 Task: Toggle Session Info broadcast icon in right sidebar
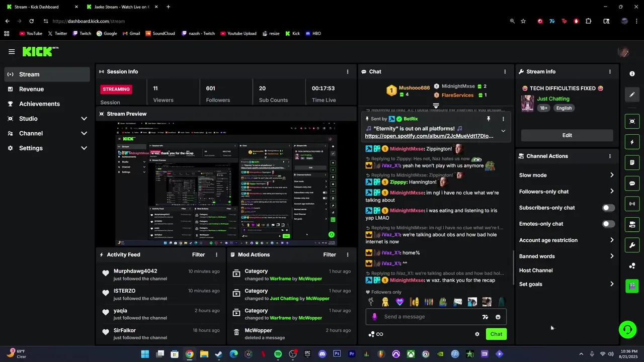(x=632, y=204)
